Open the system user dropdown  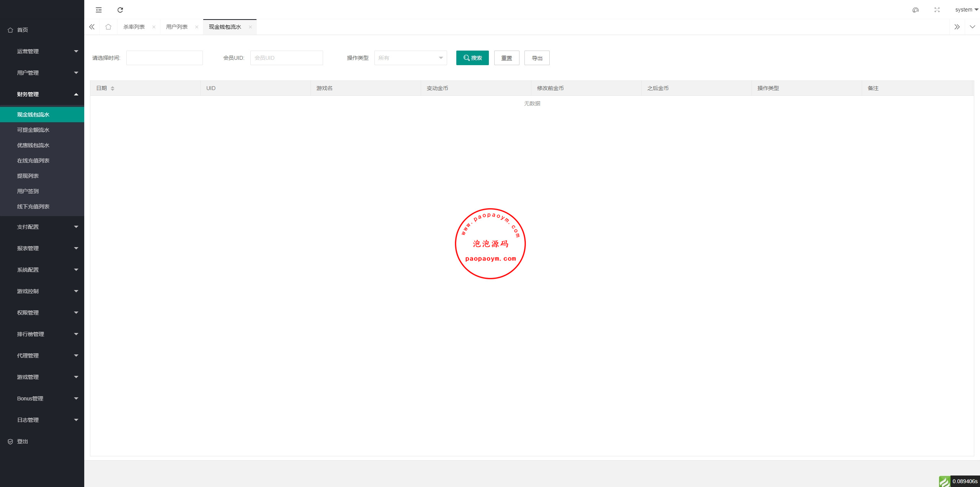[x=967, y=10]
